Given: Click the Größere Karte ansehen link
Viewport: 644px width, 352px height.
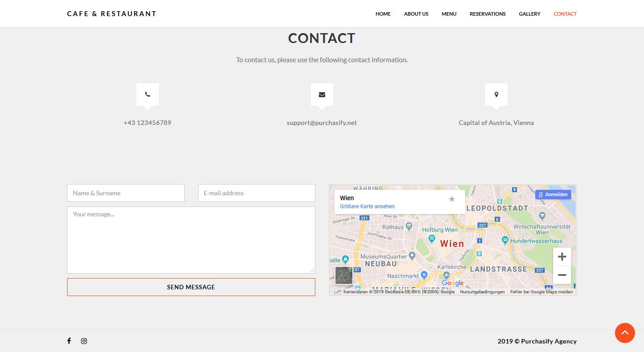Looking at the screenshot, I should [x=367, y=206].
